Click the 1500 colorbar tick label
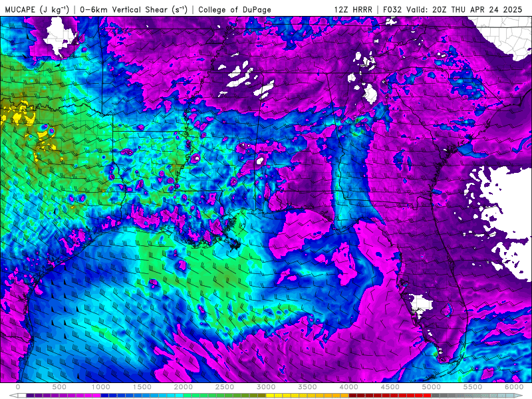This screenshot has height=399, width=532. point(142,387)
